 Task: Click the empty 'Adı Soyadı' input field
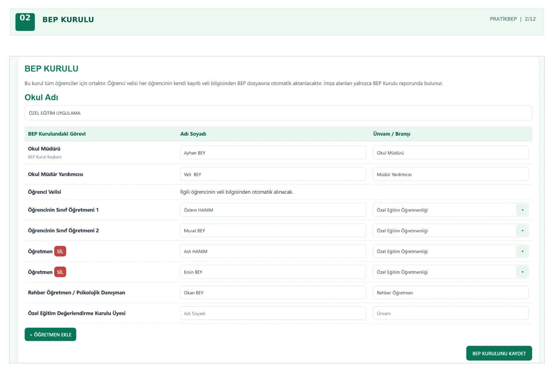(273, 313)
